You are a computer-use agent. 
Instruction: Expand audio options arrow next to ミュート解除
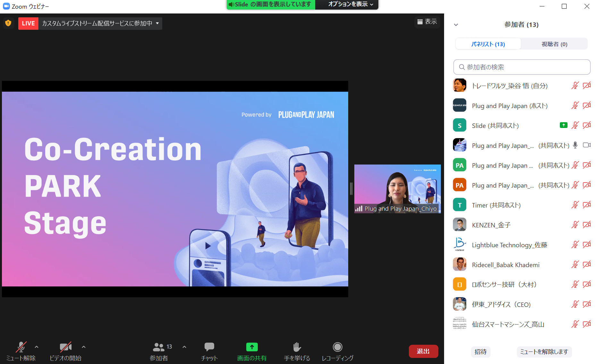37,347
